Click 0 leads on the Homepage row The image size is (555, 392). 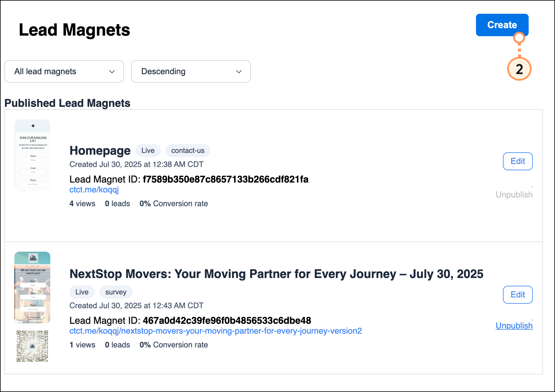click(117, 203)
